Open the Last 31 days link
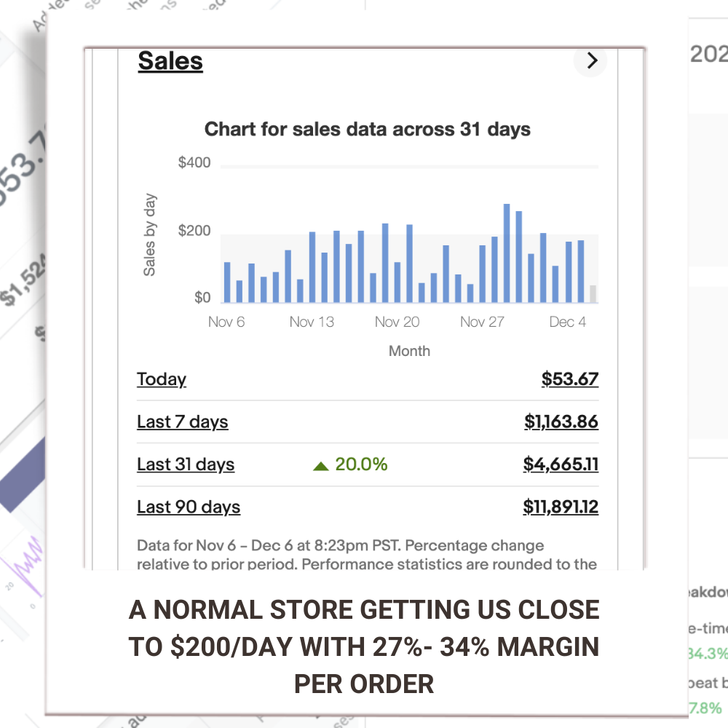 pos(186,464)
